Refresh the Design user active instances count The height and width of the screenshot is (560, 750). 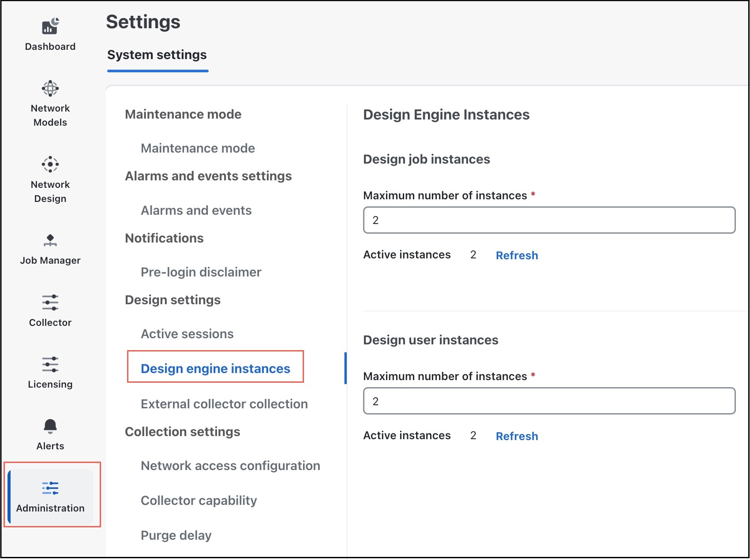pyautogui.click(x=517, y=436)
